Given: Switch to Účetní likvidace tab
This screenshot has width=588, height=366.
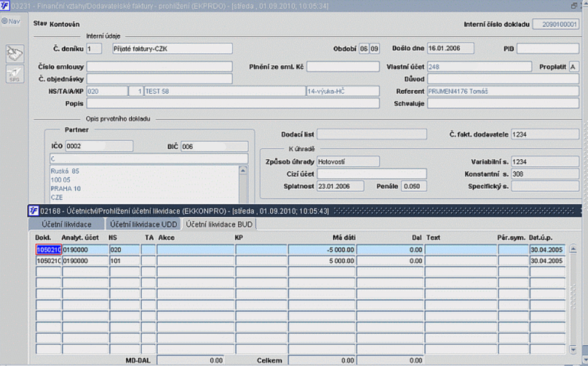Looking at the screenshot, I should [66, 224].
